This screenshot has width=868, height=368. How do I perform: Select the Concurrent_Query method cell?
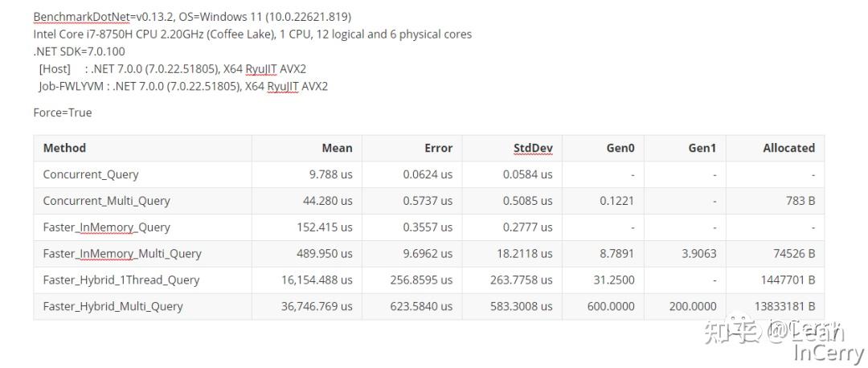(x=91, y=174)
